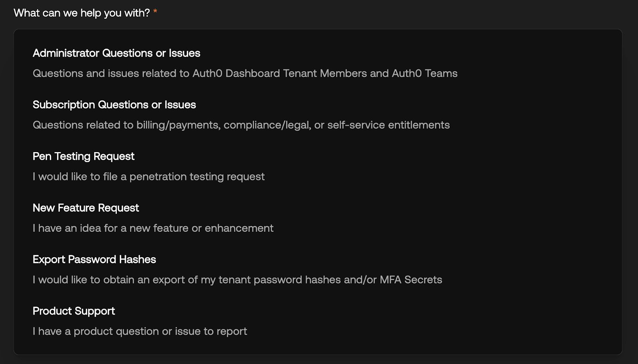Click the tenant password hashes and MFA Secrets description
Screen dimensions: 638x364
pos(237,280)
